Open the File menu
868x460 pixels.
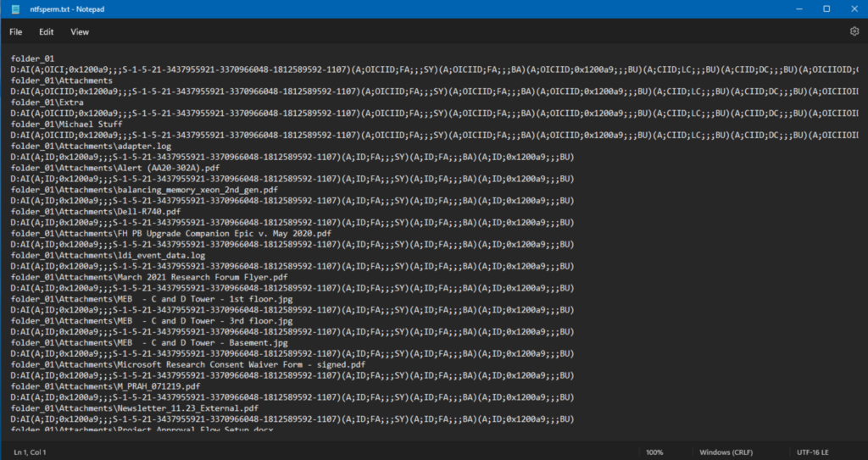coord(15,32)
